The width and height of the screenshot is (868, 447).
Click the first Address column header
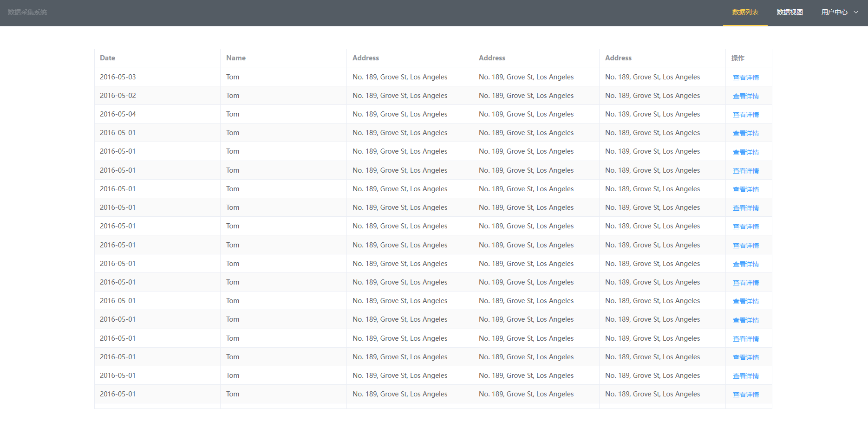(x=365, y=58)
